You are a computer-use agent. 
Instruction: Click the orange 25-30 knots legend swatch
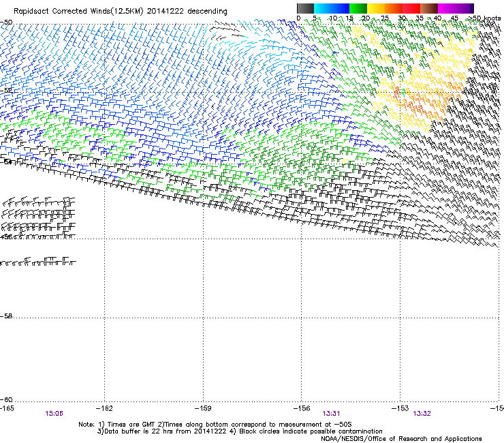[x=394, y=8]
